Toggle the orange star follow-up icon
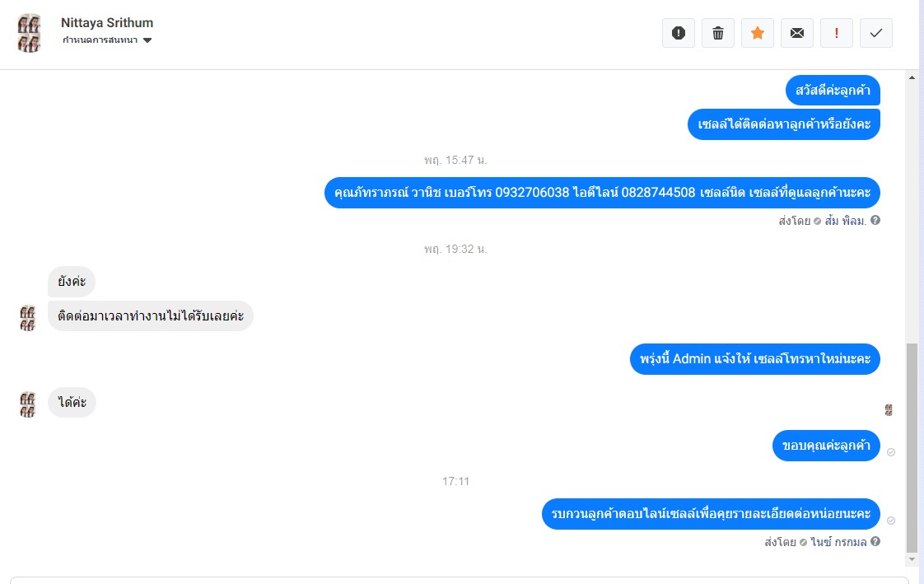 (x=757, y=33)
